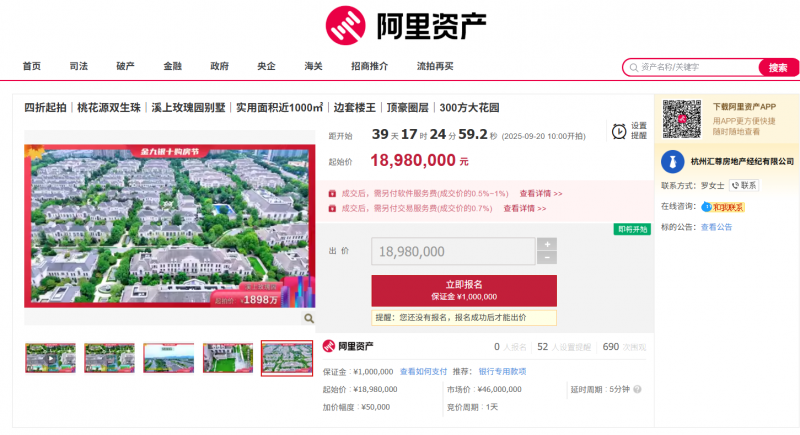
Task: Open the 查看公告 link
Action: [716, 227]
